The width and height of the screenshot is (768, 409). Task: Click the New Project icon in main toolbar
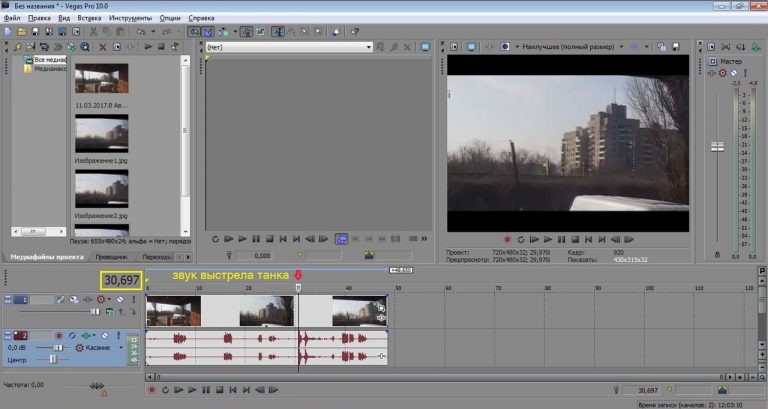point(7,32)
